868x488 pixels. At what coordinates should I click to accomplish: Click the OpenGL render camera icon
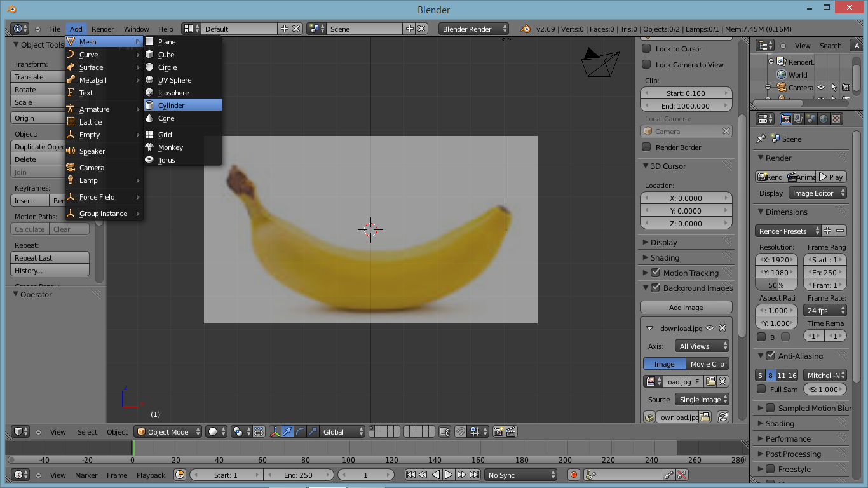(x=499, y=432)
